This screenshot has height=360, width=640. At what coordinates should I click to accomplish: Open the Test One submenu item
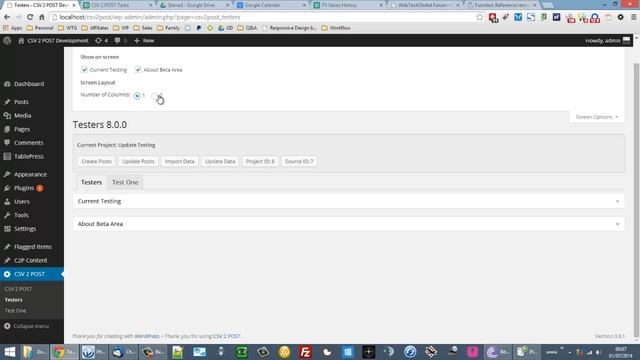[x=16, y=311]
